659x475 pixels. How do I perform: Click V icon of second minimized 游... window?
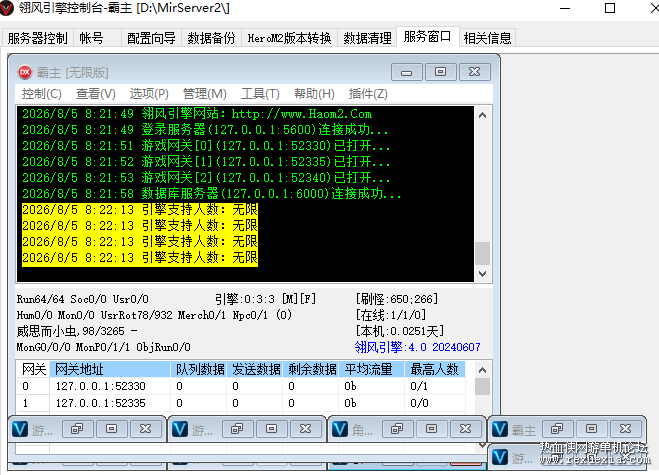pos(180,429)
